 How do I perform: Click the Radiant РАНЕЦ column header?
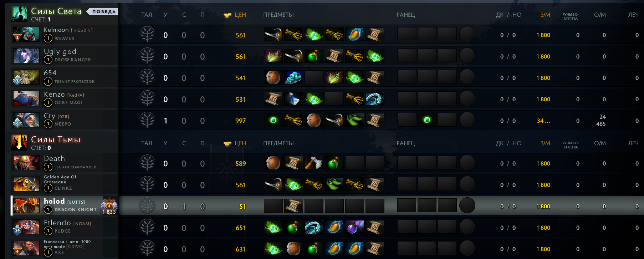coord(406,15)
